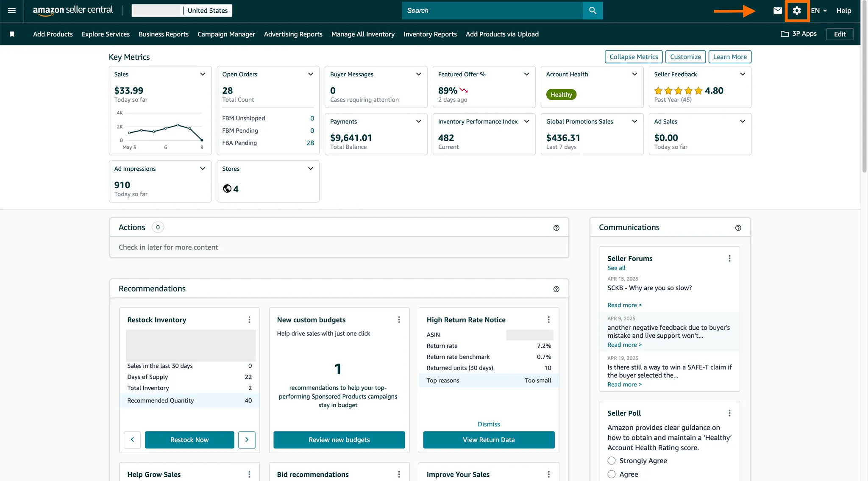Go to next restock recommendation
Image resolution: width=868 pixels, height=481 pixels.
[247, 440]
